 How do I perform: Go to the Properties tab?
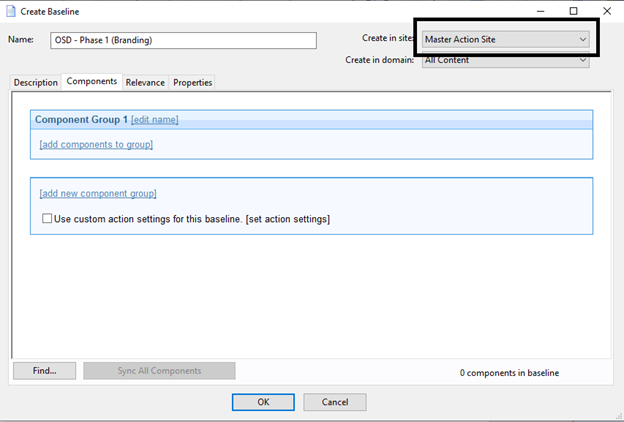pyautogui.click(x=192, y=82)
